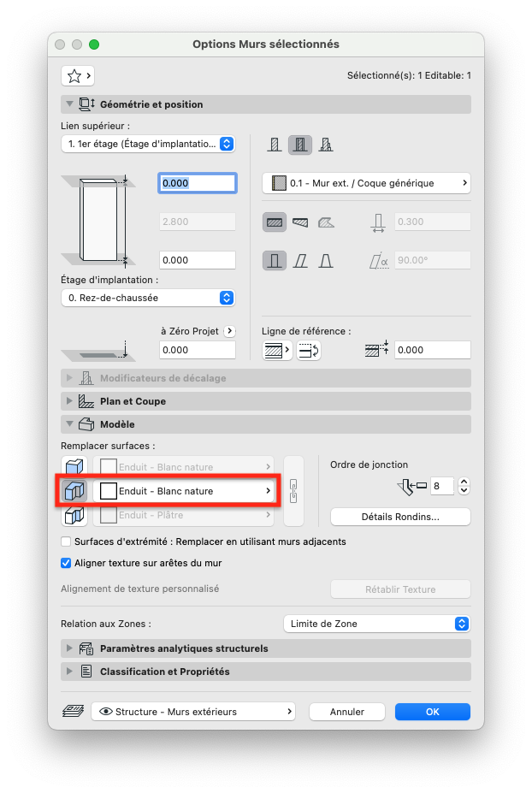The height and width of the screenshot is (793, 532).
Task: Click the Paramètres analytiques structurels icon
Action: (86, 649)
